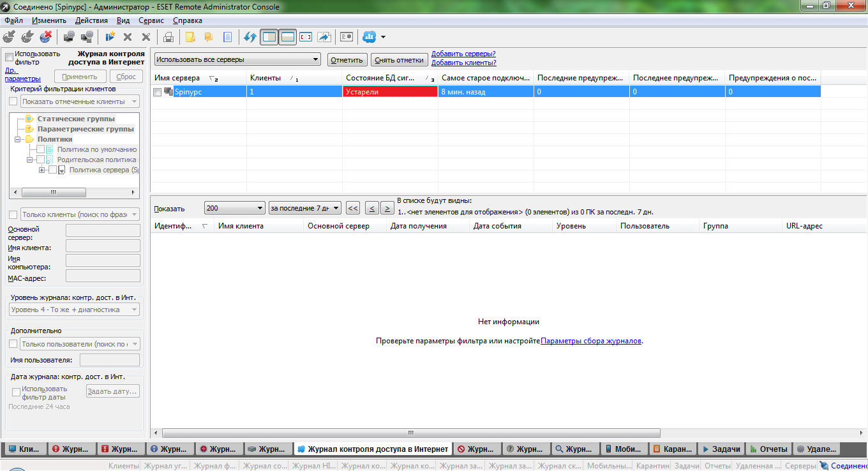Image resolution: width=868 pixels, height=471 pixels.
Task: Switch to the Отчеты tab
Action: (x=769, y=449)
